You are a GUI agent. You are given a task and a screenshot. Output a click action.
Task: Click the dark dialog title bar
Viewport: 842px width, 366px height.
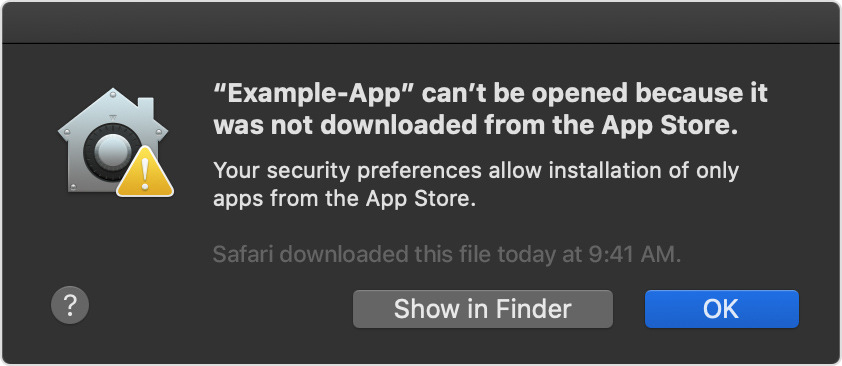point(421,23)
